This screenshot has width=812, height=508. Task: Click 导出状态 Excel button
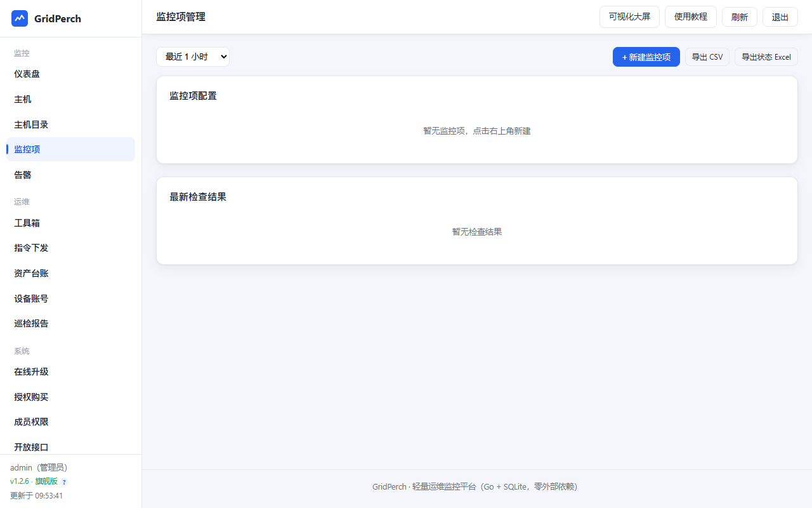coord(766,57)
